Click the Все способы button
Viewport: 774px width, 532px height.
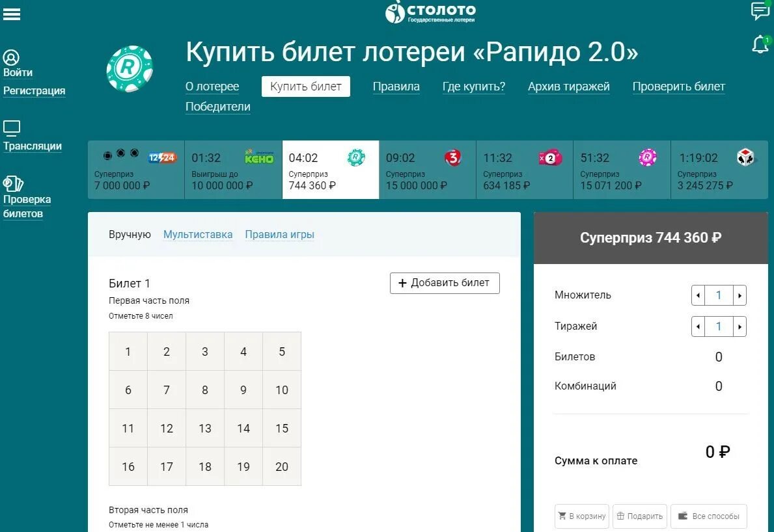[x=709, y=516]
